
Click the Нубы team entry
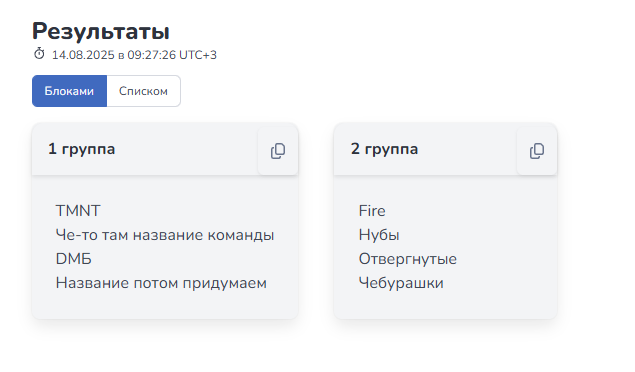click(x=379, y=235)
